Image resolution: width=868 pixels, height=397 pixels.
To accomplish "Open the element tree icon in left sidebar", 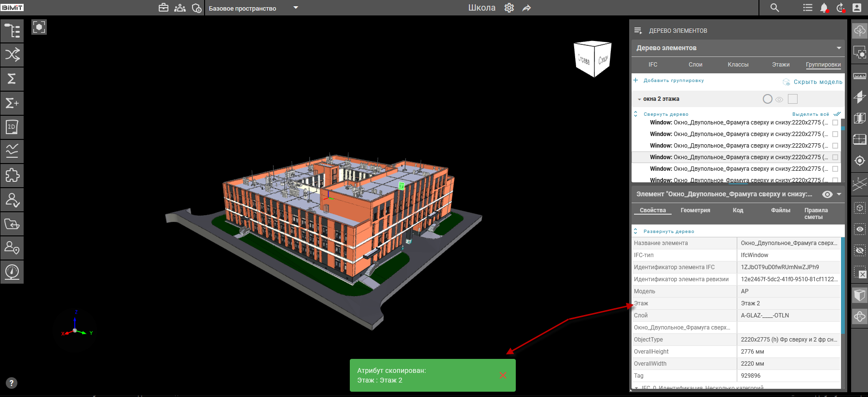I will 12,30.
